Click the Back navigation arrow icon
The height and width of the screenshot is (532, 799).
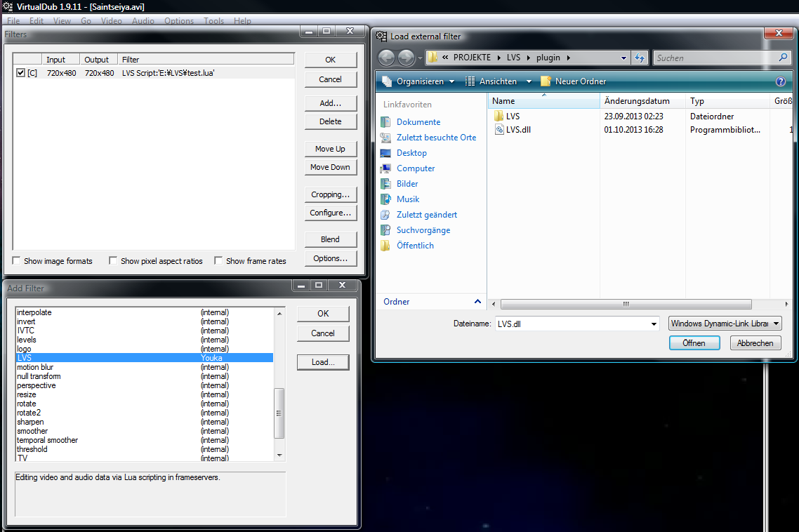coord(387,58)
